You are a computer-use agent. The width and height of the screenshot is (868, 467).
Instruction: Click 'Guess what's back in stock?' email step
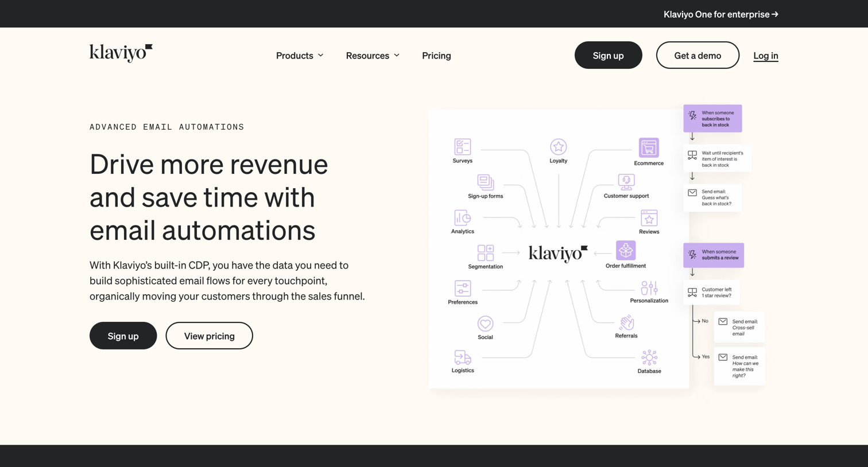(x=712, y=198)
